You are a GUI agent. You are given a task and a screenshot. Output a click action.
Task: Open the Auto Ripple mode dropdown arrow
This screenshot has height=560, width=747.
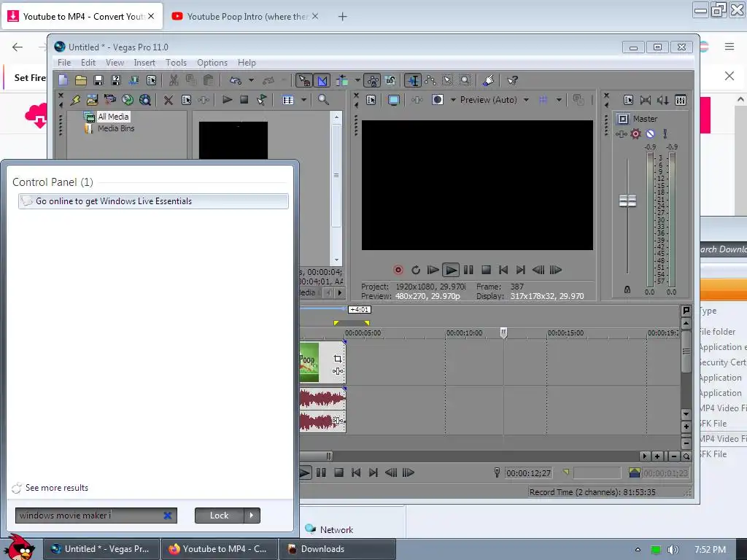pos(357,80)
